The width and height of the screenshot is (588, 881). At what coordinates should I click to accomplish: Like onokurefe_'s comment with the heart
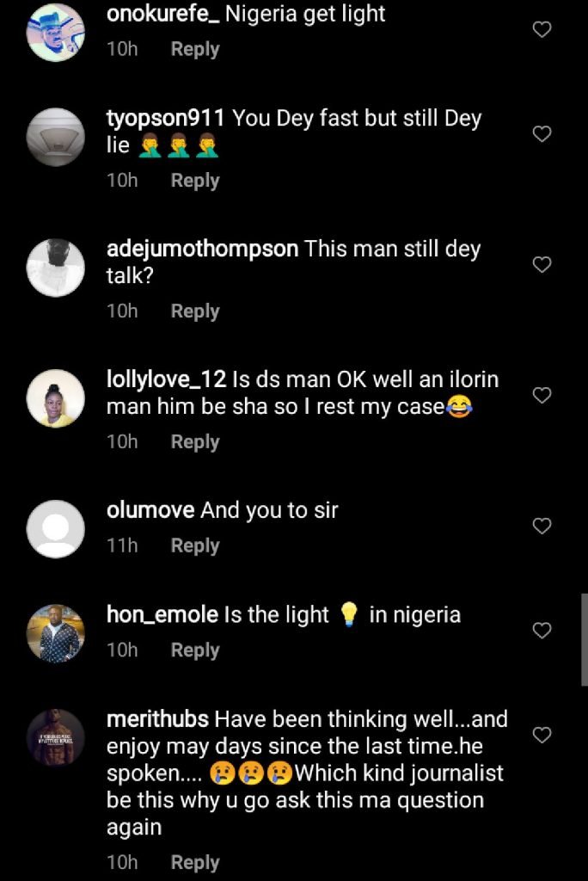(x=542, y=29)
